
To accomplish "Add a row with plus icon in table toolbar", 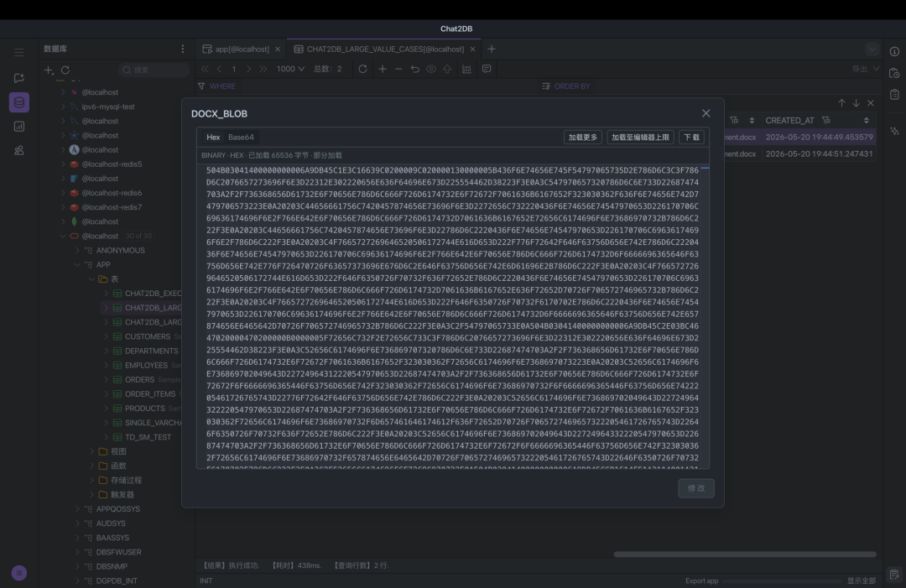I will (383, 69).
